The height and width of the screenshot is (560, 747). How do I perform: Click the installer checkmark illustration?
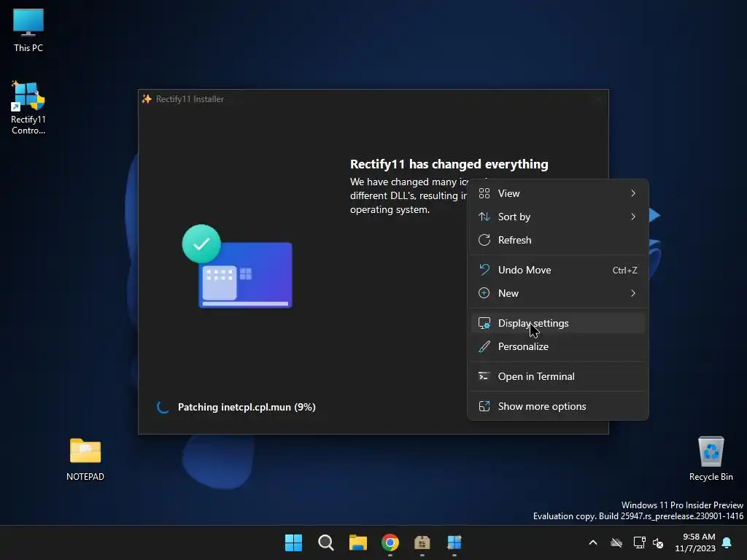(x=237, y=266)
